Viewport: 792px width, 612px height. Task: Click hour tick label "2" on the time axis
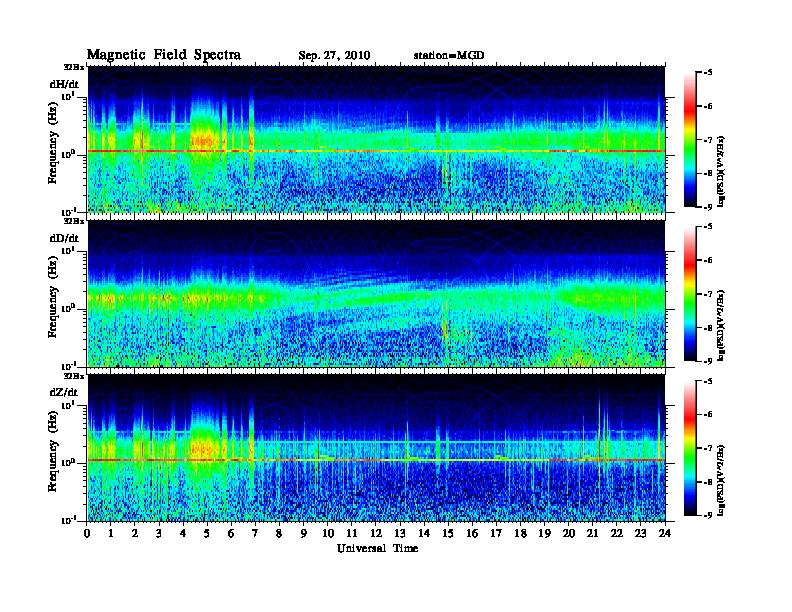point(135,534)
